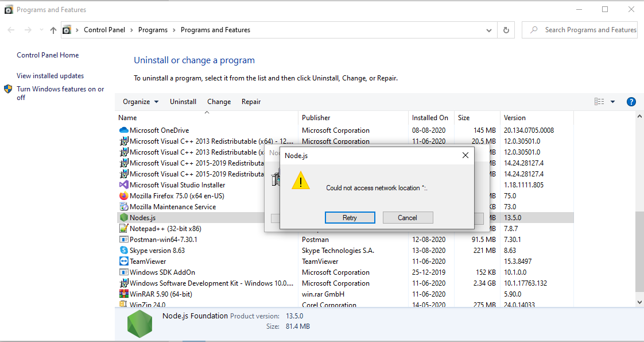Open View installed updates link
The width and height of the screenshot is (644, 342).
[x=50, y=76]
